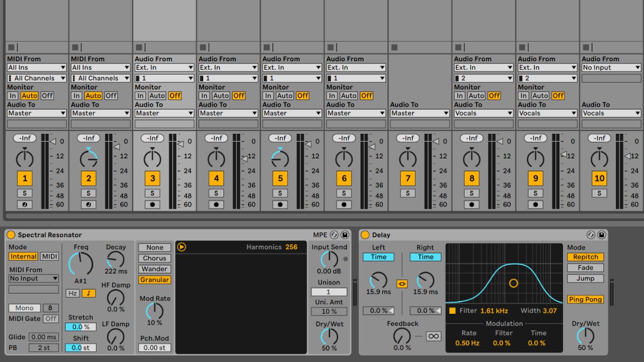Solo track 5 with the S button
Viewport: 644px width, 362px height.
coord(280,193)
